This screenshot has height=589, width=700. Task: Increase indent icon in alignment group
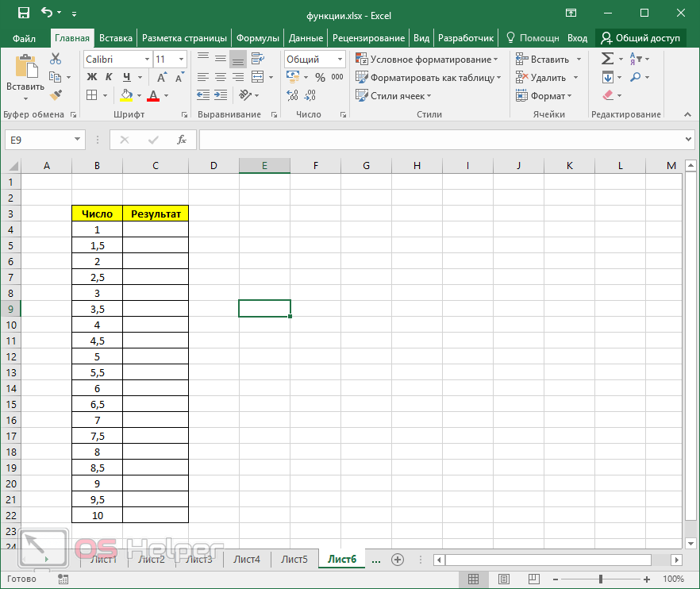click(221, 94)
